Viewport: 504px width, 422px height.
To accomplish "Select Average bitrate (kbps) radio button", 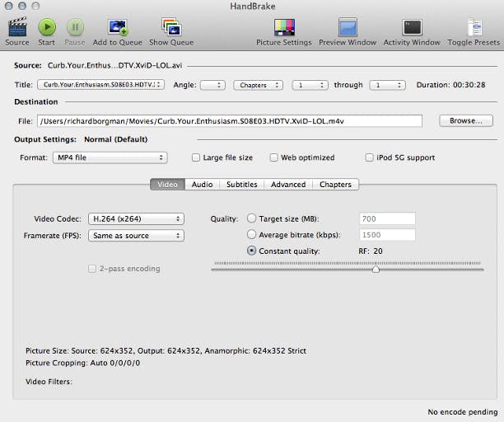I will click(251, 234).
